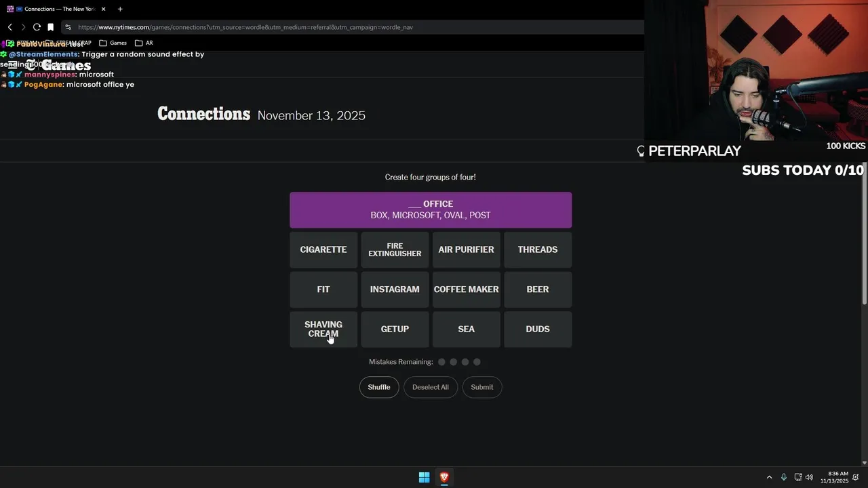
Task: Show hidden system tray icons
Action: [x=769, y=477]
